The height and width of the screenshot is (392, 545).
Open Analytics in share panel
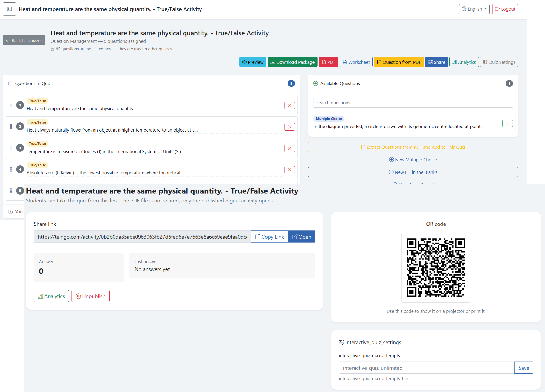(x=51, y=296)
